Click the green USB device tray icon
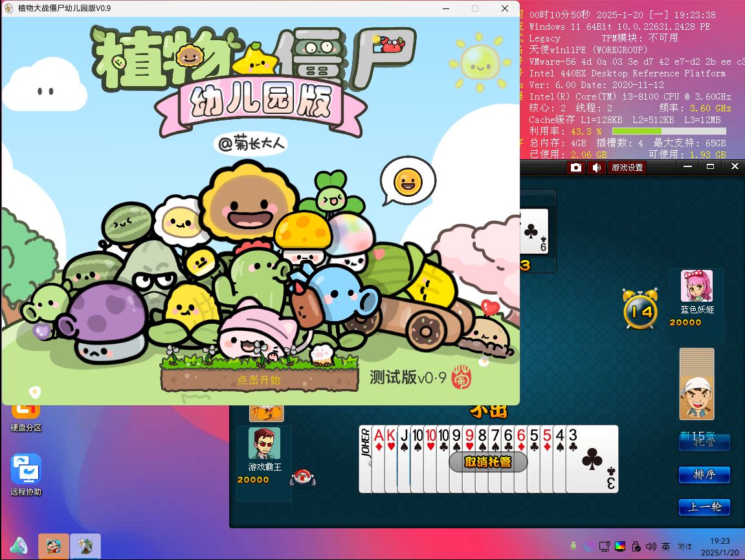745x560 pixels. [x=573, y=546]
